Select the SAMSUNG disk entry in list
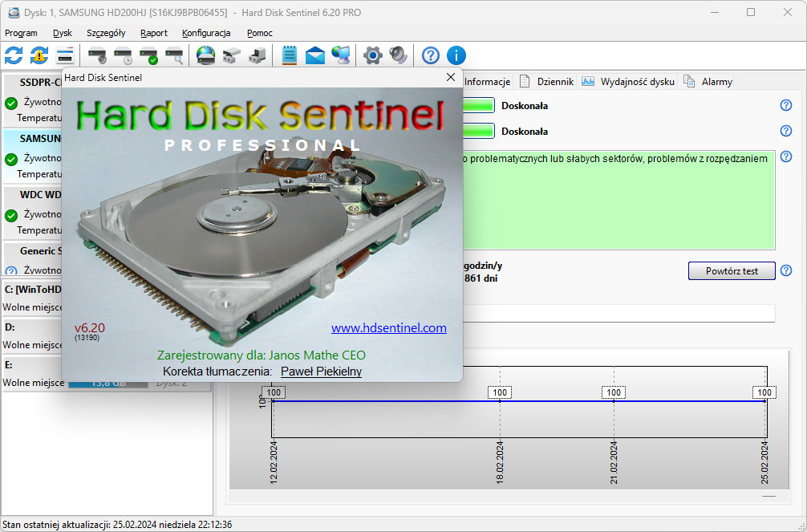 coord(33,156)
